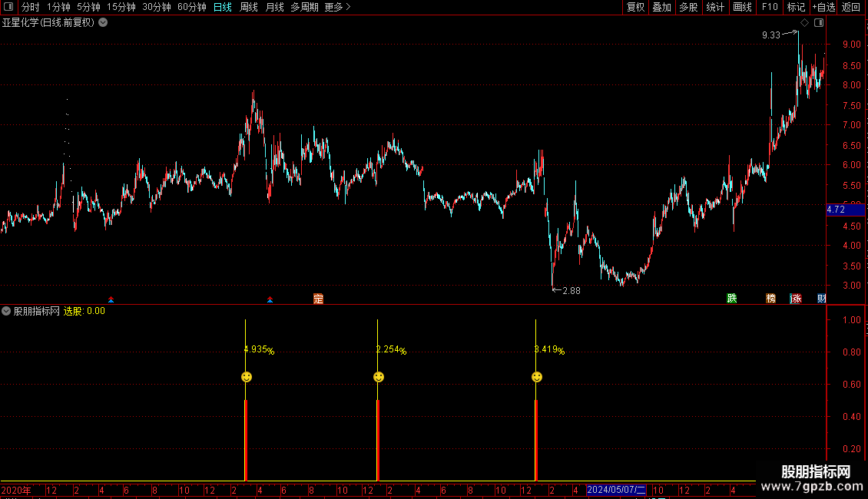868x499 pixels.
Task: Click the 标记 mark button
Action: (x=796, y=7)
